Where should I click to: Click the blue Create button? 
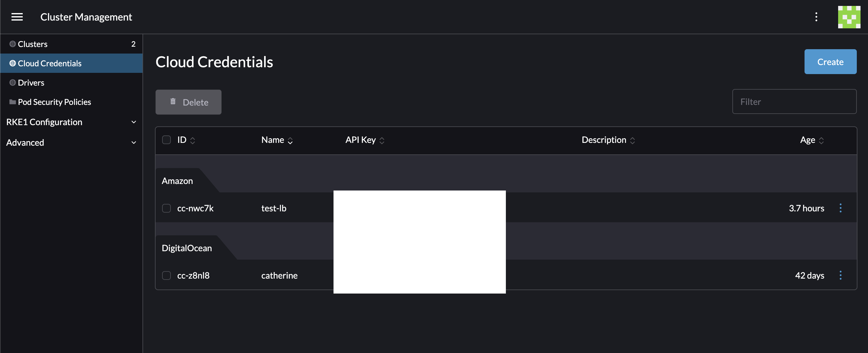pos(830,62)
